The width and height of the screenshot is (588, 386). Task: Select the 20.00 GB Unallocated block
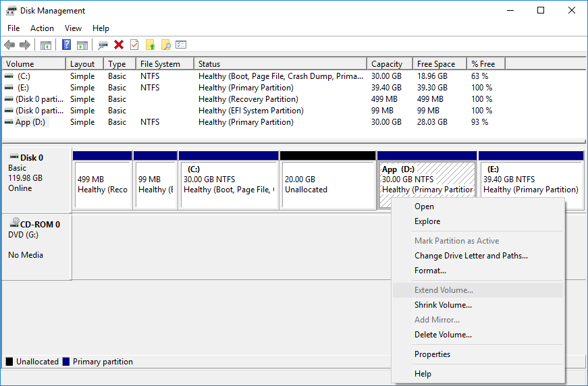coord(327,184)
